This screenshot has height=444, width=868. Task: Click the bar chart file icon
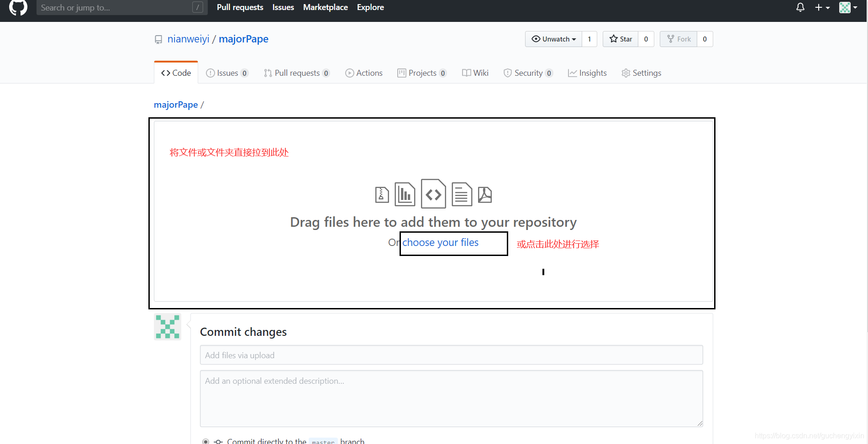[x=405, y=194]
